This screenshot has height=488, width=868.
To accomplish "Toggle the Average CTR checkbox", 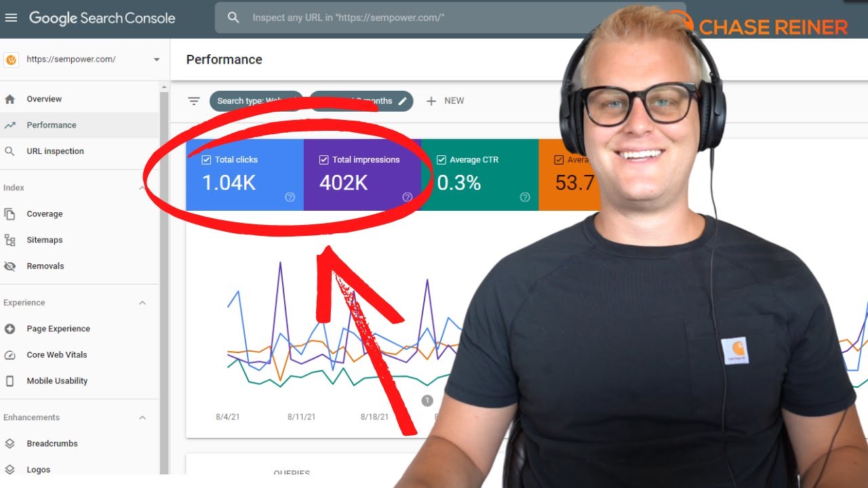I will point(441,160).
